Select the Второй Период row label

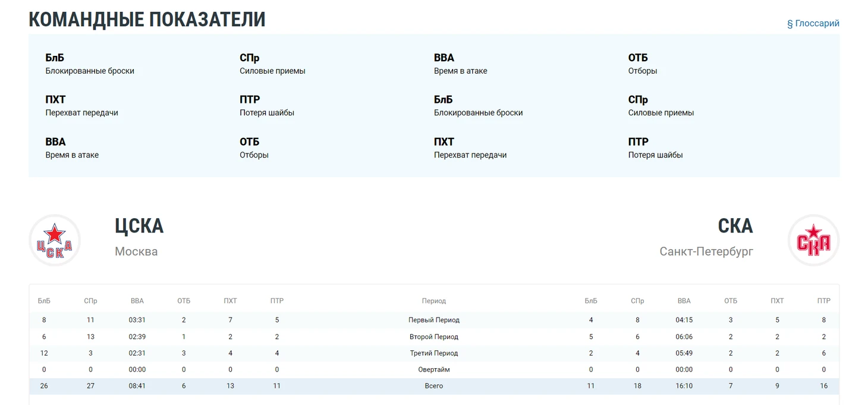coord(433,337)
